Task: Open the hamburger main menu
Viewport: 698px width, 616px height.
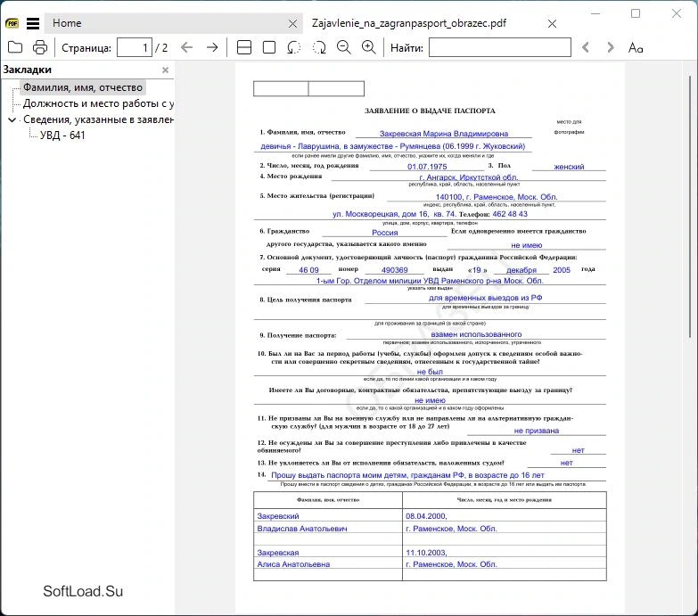Action: pyautogui.click(x=33, y=23)
